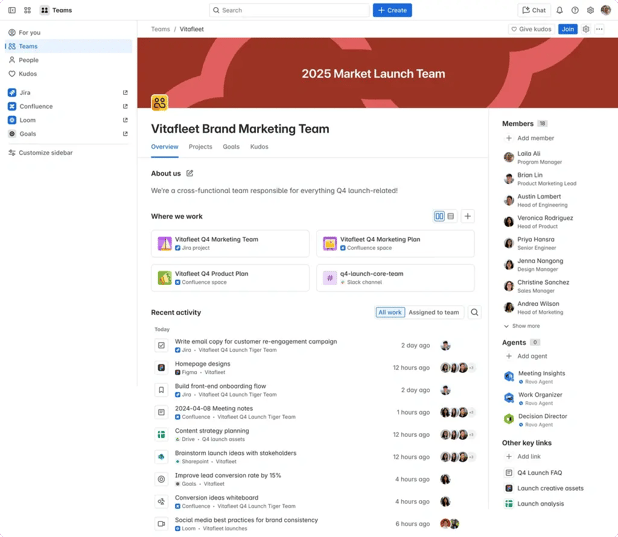Open the Overview tab
This screenshot has height=537, width=618.
164,147
